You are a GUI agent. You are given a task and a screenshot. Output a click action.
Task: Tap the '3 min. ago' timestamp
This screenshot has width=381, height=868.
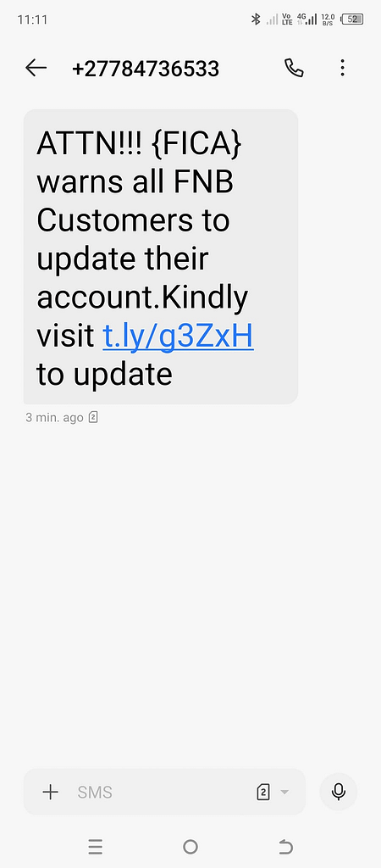[x=54, y=417]
